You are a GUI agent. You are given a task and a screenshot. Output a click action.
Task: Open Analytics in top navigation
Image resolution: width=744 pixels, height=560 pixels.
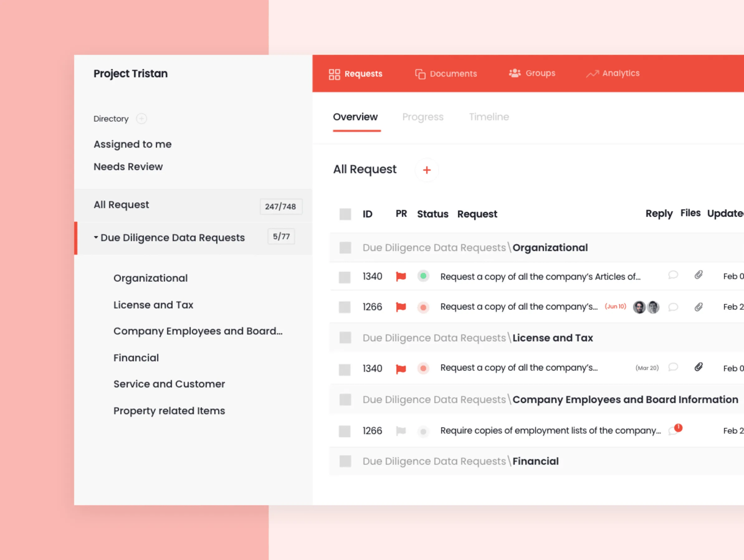point(613,73)
